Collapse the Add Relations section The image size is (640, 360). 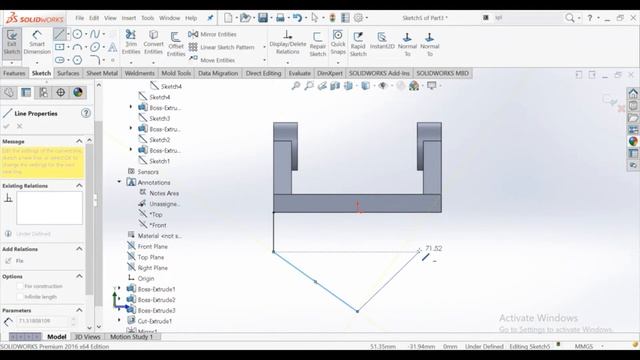click(x=79, y=249)
